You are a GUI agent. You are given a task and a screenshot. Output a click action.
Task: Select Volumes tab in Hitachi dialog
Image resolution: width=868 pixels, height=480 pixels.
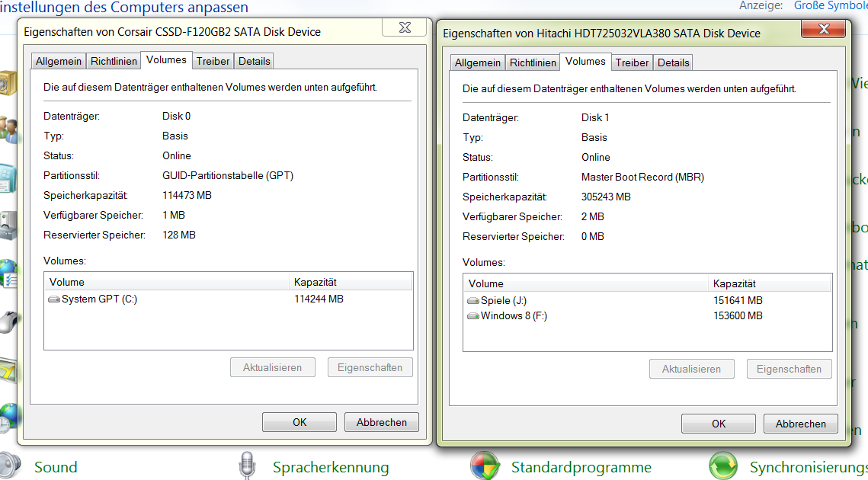pyautogui.click(x=585, y=62)
